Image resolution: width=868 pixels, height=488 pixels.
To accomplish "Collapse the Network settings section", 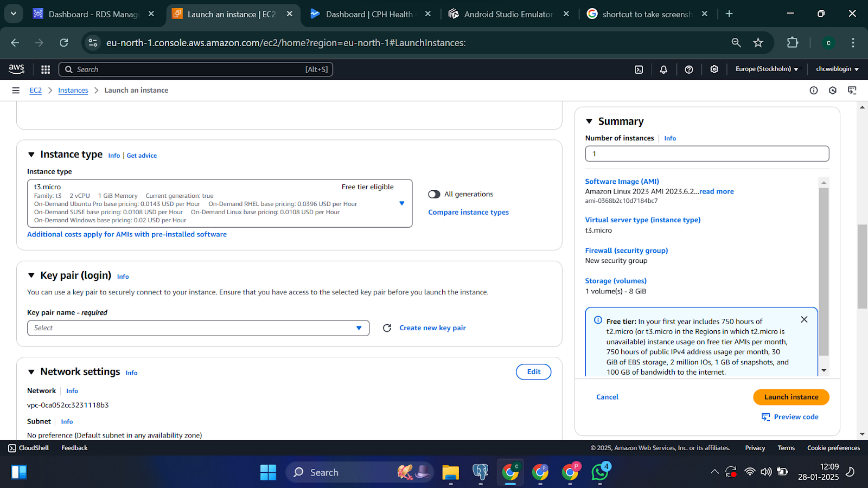I will pyautogui.click(x=31, y=373).
